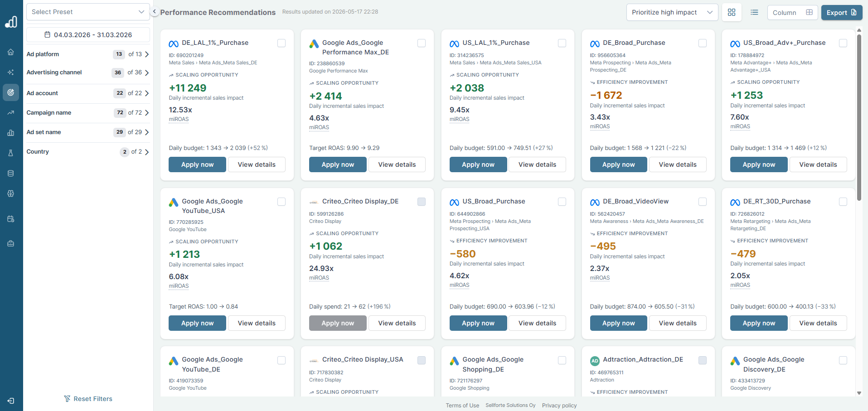Viewport: 868px width, 411px height.
Task: Tick the US_Broad_Purchase card checkbox
Action: point(562,202)
